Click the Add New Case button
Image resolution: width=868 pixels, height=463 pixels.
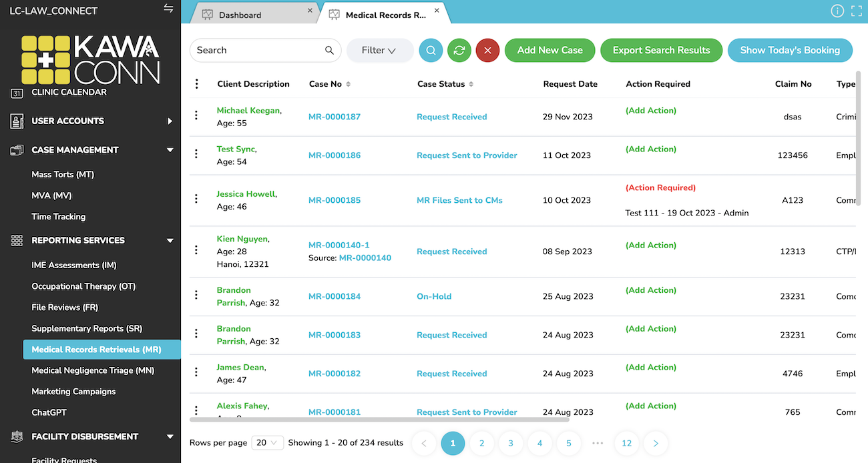point(550,50)
